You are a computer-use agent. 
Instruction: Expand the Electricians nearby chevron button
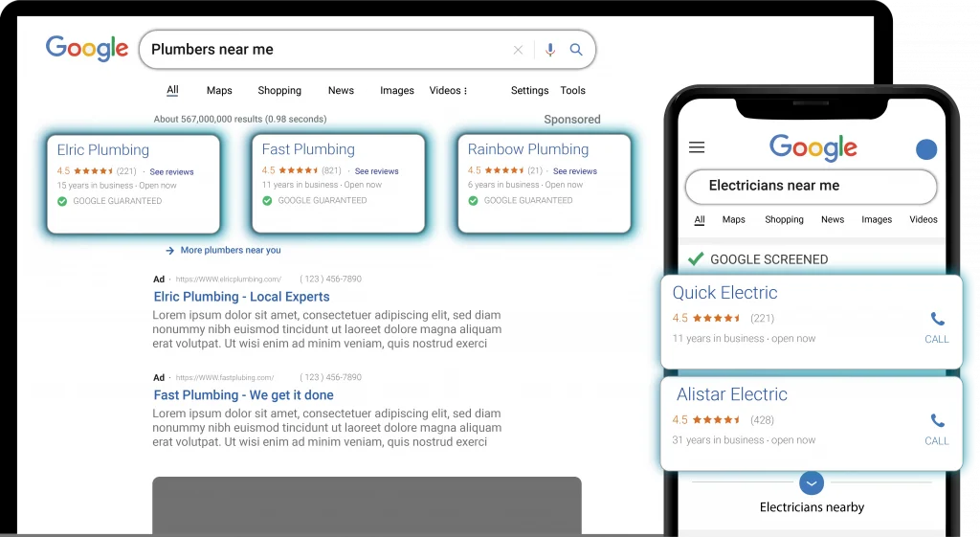pos(812,482)
